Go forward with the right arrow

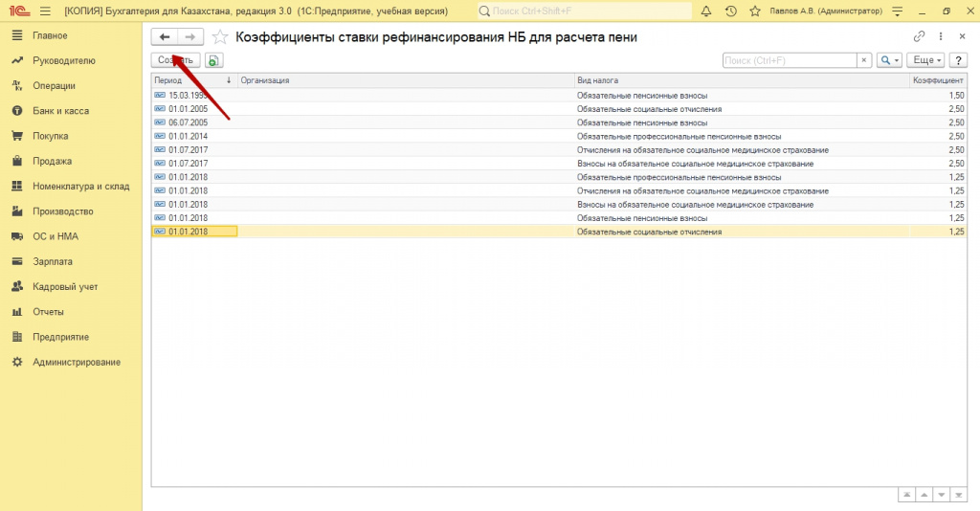tap(190, 37)
